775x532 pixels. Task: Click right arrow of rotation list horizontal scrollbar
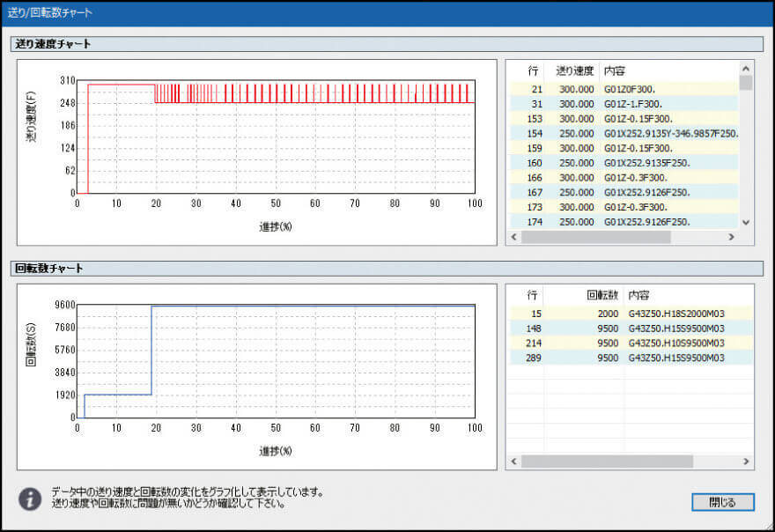pos(746,462)
